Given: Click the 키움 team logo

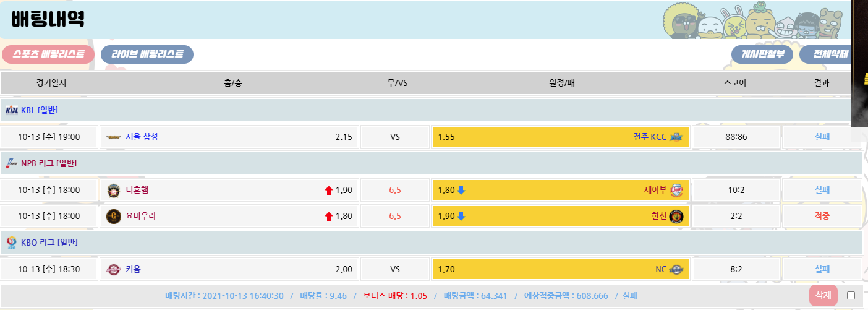Looking at the screenshot, I should pos(114,269).
